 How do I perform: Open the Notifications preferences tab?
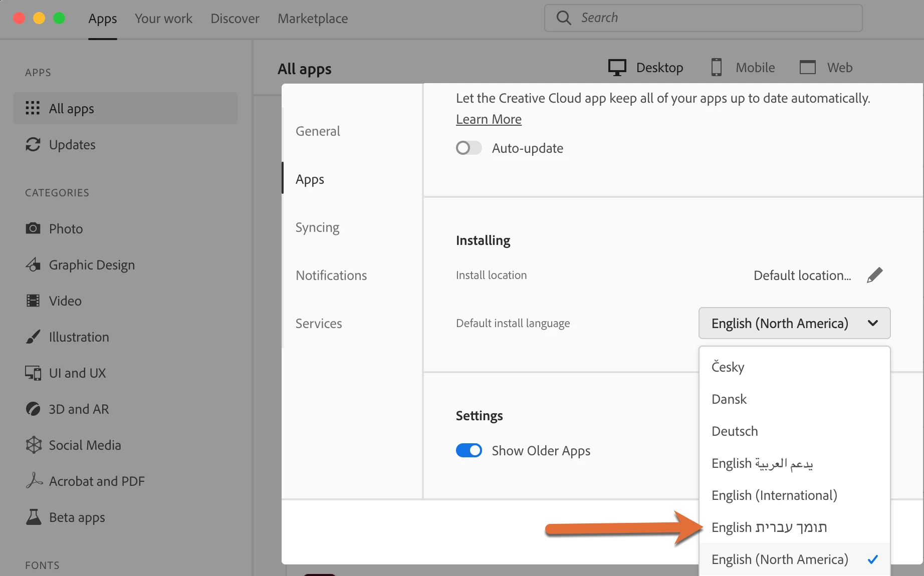click(x=331, y=275)
